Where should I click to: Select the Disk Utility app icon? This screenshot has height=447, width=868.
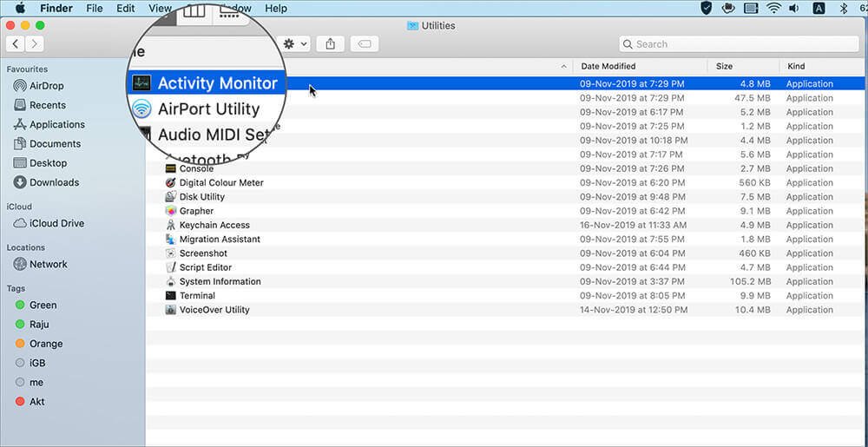(x=170, y=197)
